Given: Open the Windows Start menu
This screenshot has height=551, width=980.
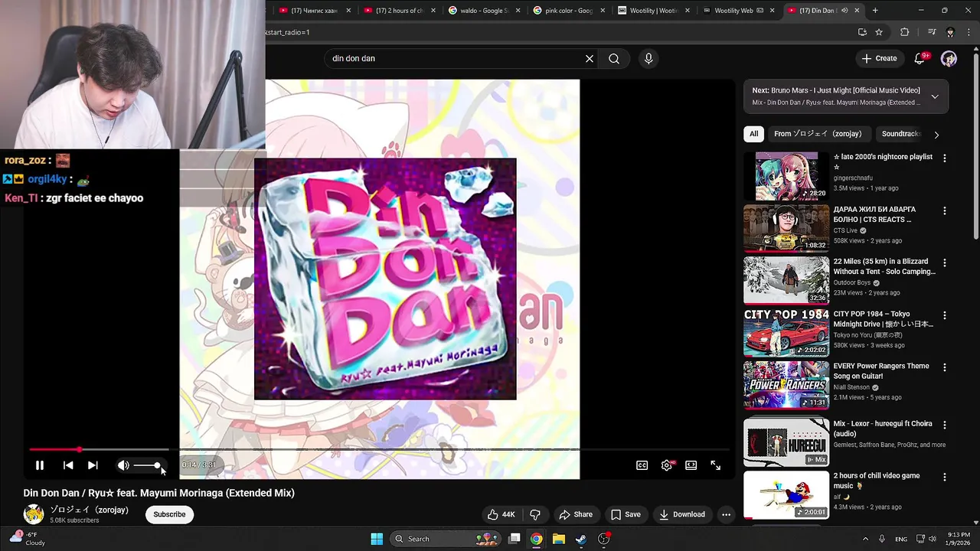Looking at the screenshot, I should [377, 539].
